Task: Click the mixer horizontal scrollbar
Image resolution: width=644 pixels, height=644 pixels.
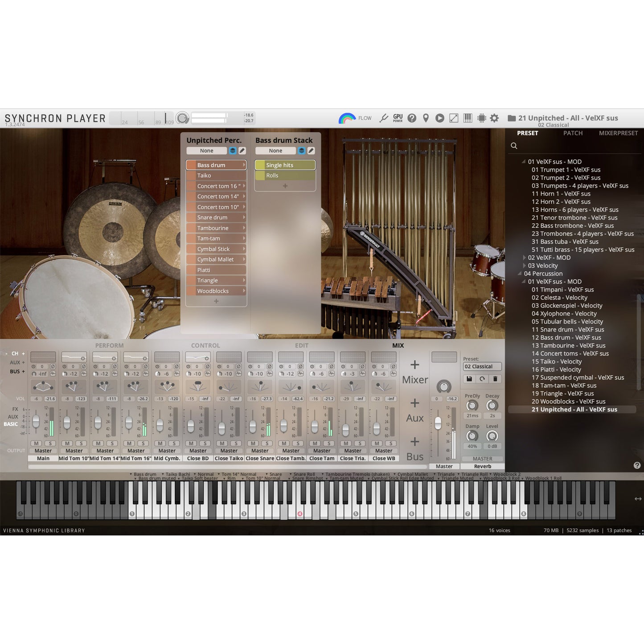Action: tap(227, 467)
